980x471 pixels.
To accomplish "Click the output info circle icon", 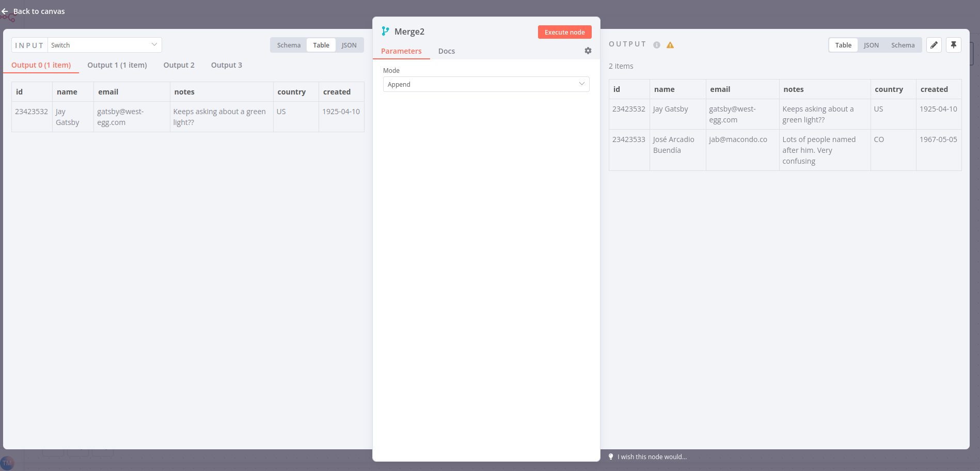I will click(657, 45).
